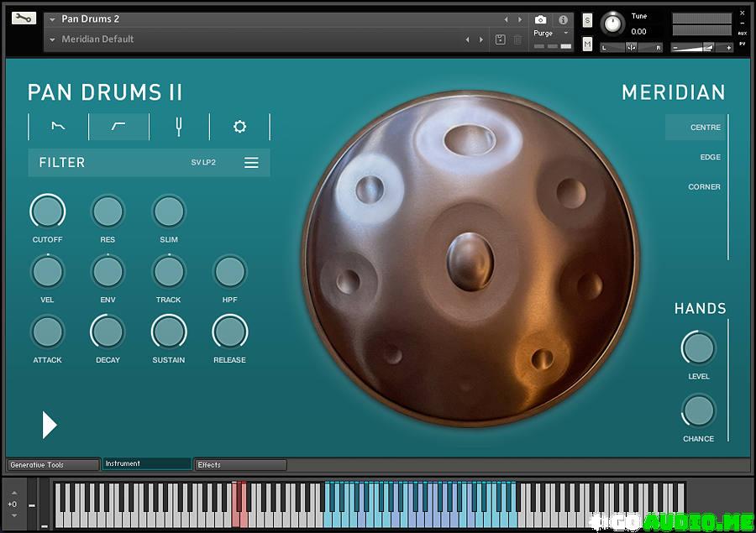Click the ENV knob

click(x=108, y=272)
